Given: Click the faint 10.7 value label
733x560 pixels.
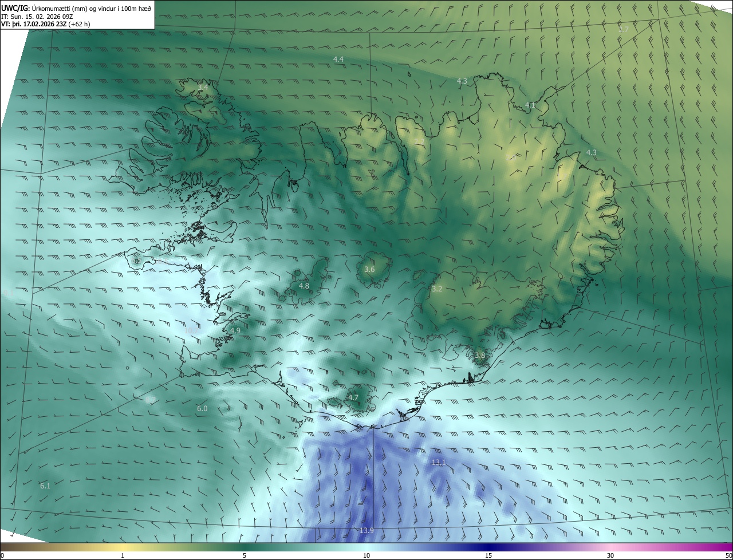Looking at the screenshot, I should tap(191, 330).
